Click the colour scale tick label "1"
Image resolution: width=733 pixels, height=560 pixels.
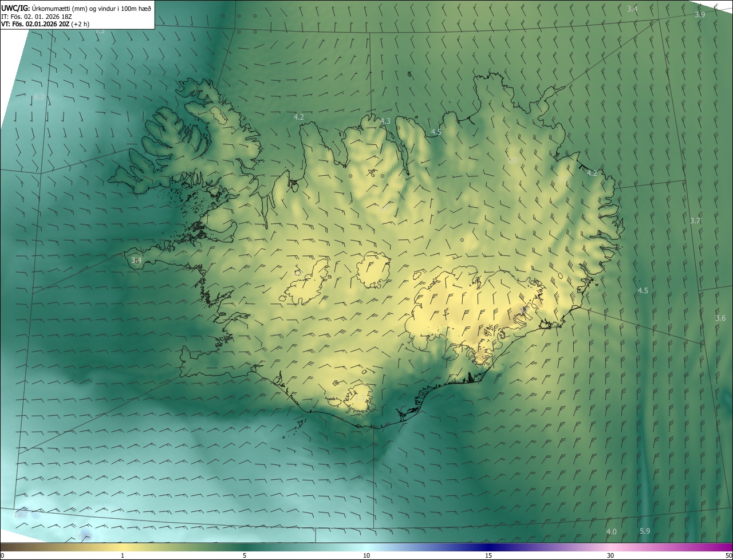coord(123,555)
